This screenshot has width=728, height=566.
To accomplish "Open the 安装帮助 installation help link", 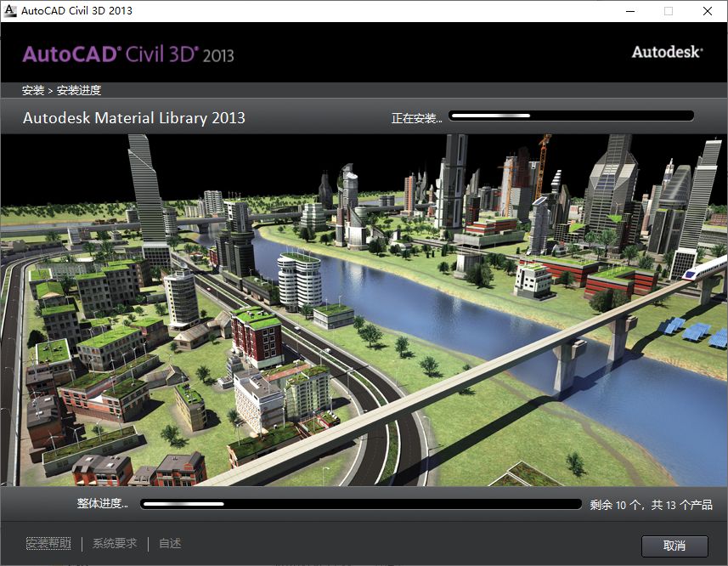I will click(x=48, y=543).
